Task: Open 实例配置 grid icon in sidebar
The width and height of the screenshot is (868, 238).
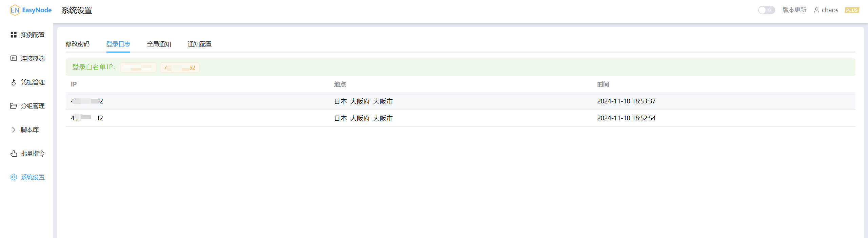Action: [x=14, y=35]
